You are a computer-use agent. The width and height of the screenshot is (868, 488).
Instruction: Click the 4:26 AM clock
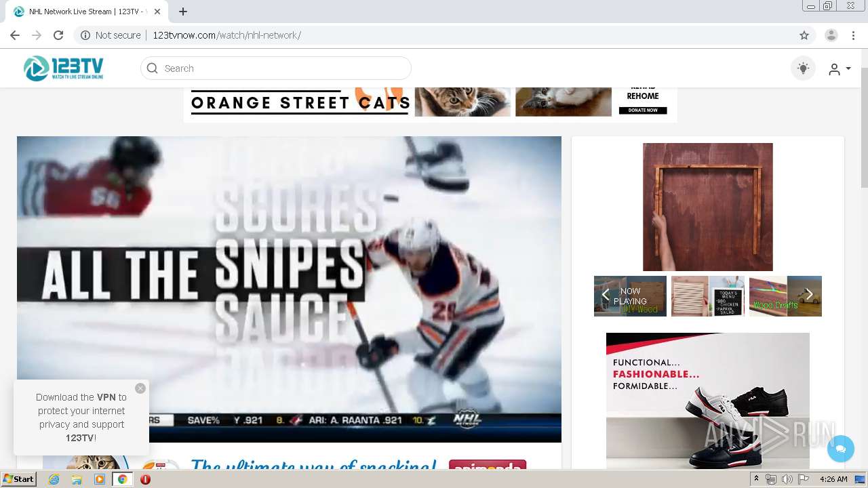[x=833, y=479]
